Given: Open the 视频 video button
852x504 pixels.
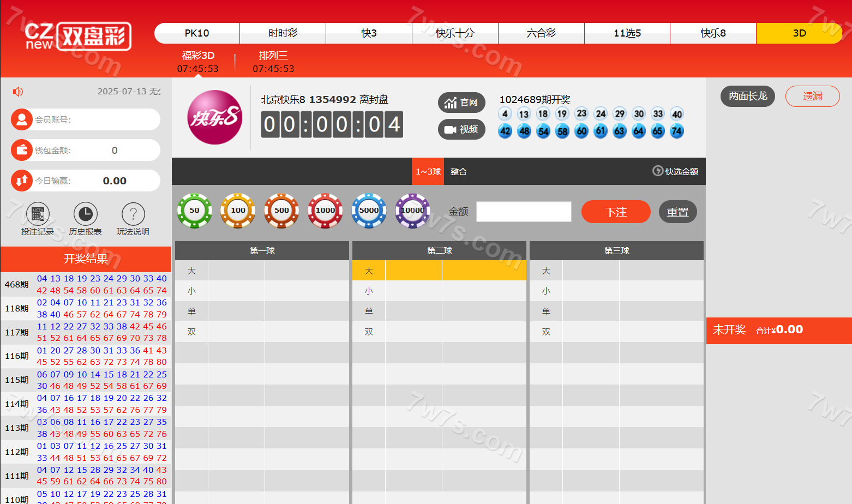Looking at the screenshot, I should click(x=461, y=129).
